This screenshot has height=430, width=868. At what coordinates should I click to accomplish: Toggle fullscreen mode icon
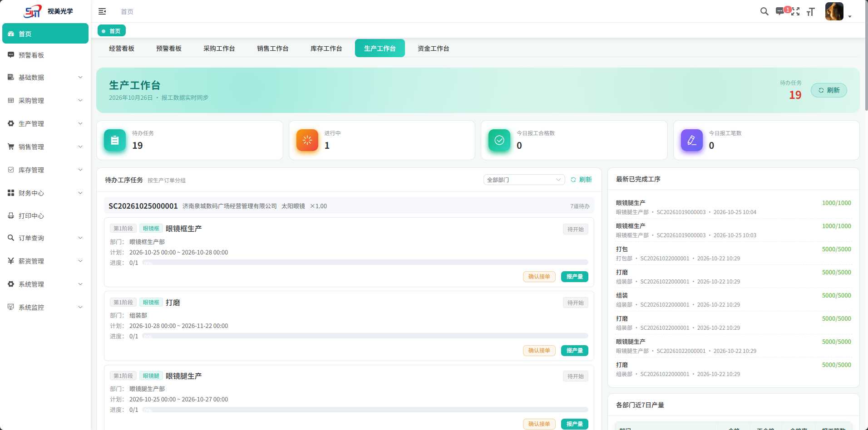pyautogui.click(x=795, y=11)
